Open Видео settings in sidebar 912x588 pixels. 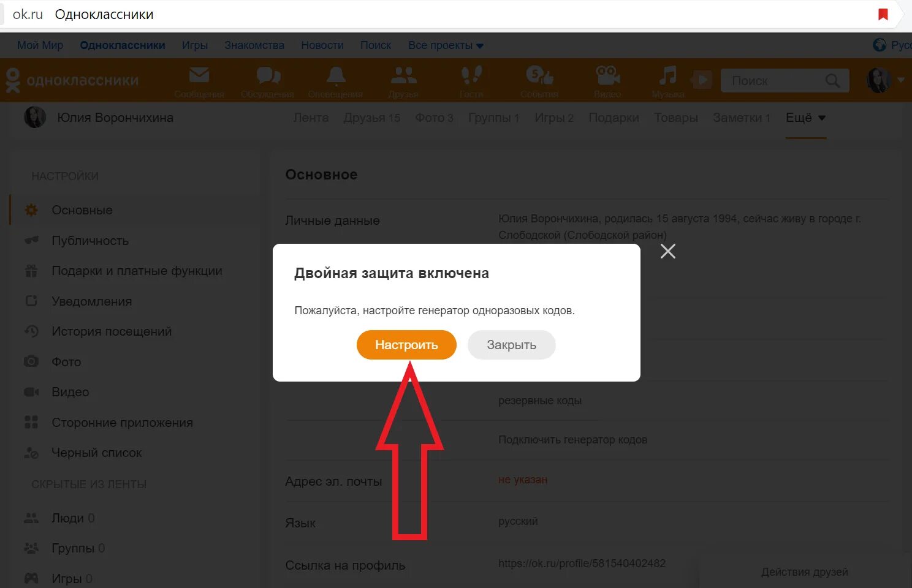click(x=70, y=392)
